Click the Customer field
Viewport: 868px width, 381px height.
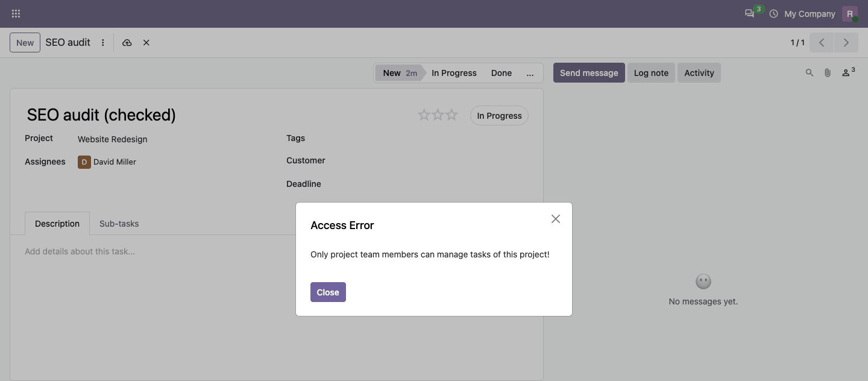(x=433, y=161)
